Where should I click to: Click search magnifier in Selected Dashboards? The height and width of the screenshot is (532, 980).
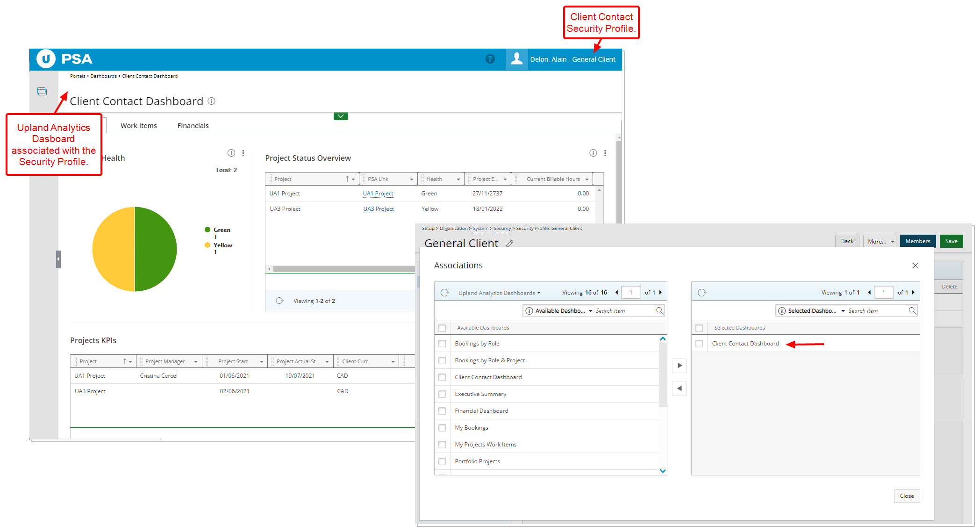point(912,310)
